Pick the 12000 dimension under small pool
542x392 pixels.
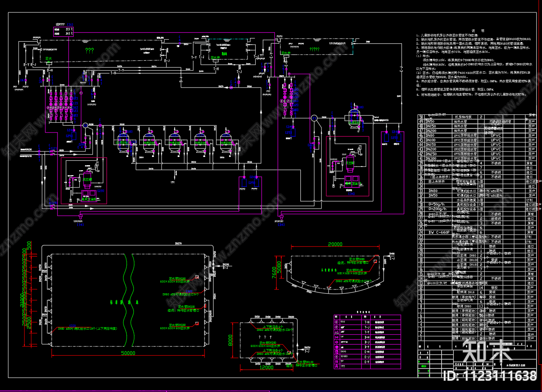point(267,367)
